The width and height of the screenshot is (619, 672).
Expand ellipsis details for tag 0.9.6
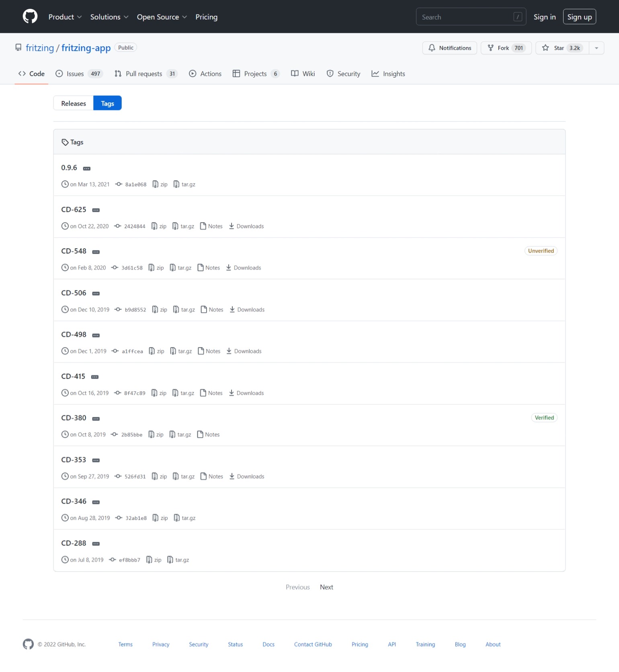(x=86, y=168)
